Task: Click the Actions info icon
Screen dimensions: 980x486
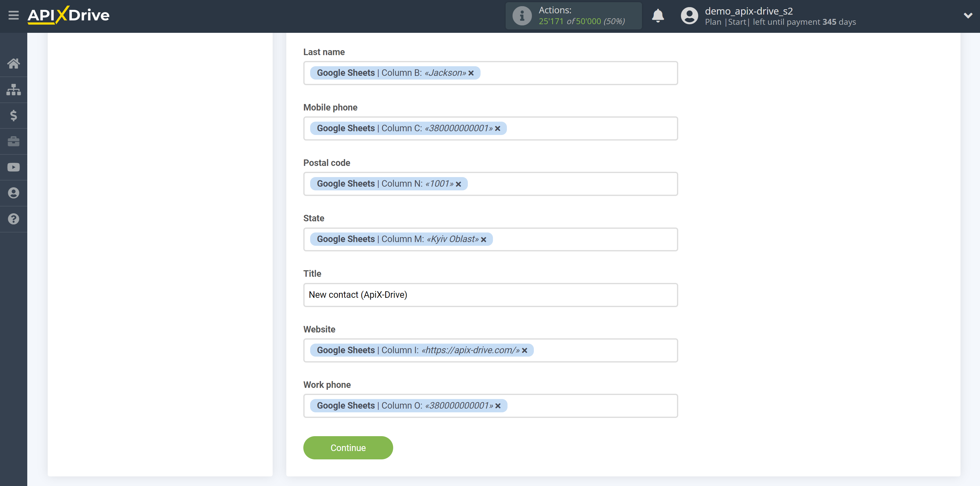Action: pos(522,16)
